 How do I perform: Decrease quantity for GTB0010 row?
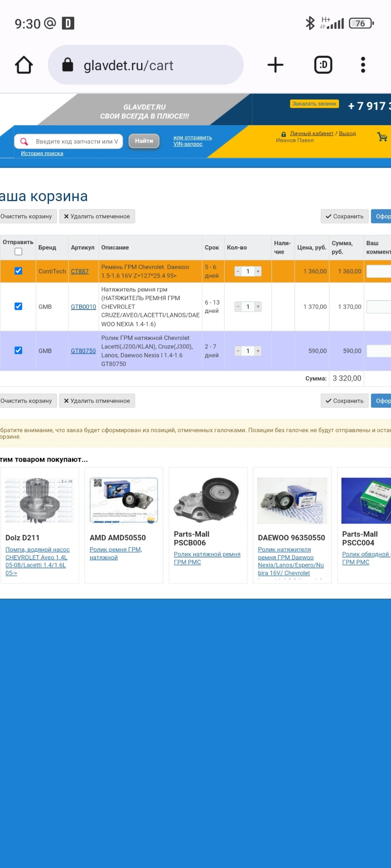tap(238, 307)
